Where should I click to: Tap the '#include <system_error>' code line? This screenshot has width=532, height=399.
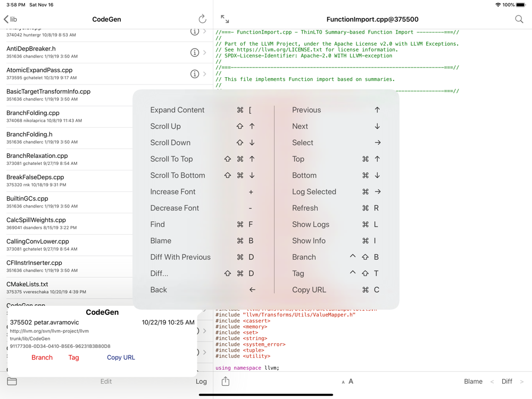point(251,344)
